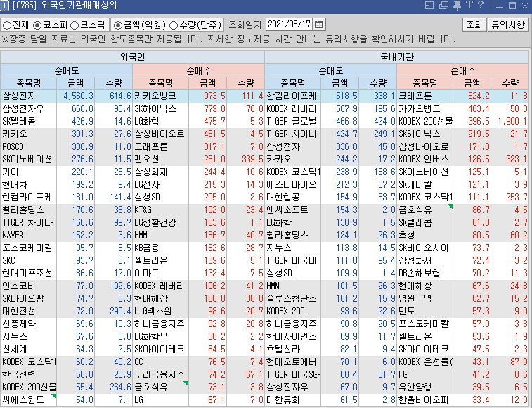This screenshot has width=532, height=408.
Task: Click 현대차 in foreign net-sell column
Action: coord(15,185)
